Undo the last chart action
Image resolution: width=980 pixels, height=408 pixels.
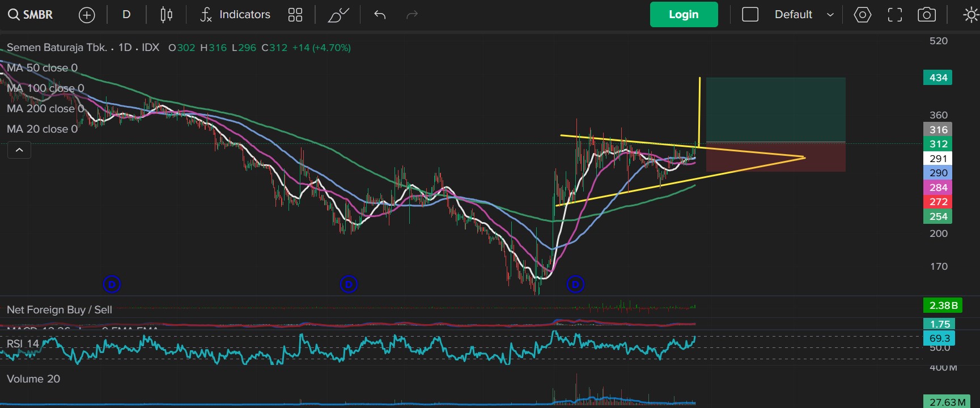point(380,15)
